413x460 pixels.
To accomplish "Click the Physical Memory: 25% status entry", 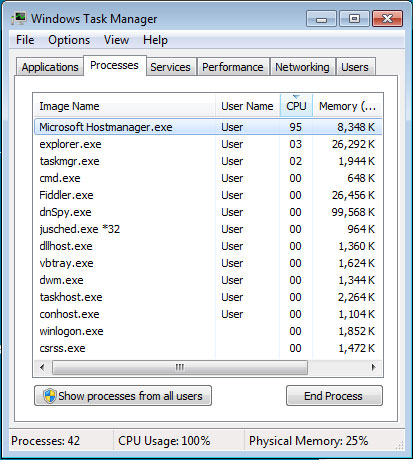I will coord(308,441).
